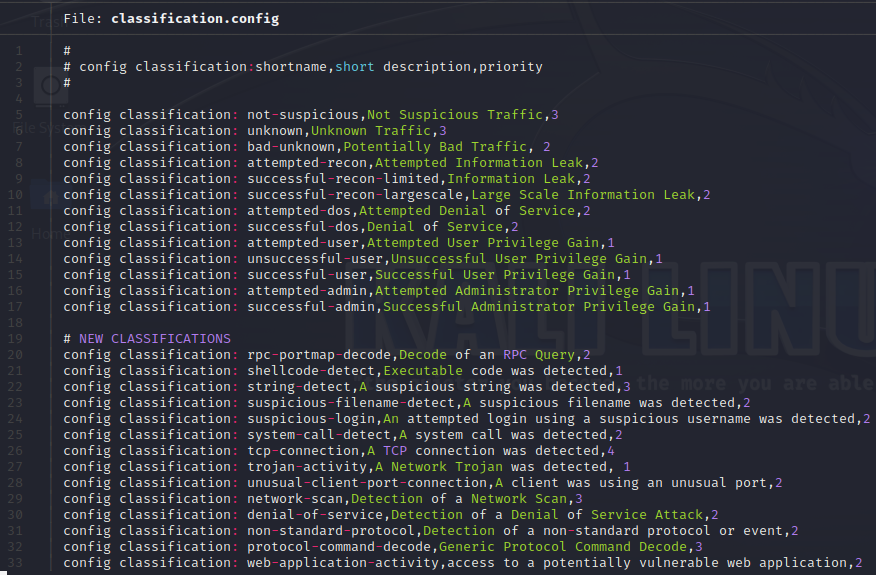Image resolution: width=876 pixels, height=575 pixels.
Task: Click 'Successful Administrator Privilege Gain' description
Action: (539, 307)
